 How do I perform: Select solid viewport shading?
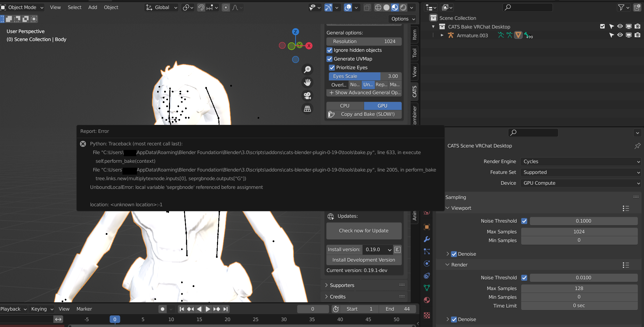tap(386, 7)
